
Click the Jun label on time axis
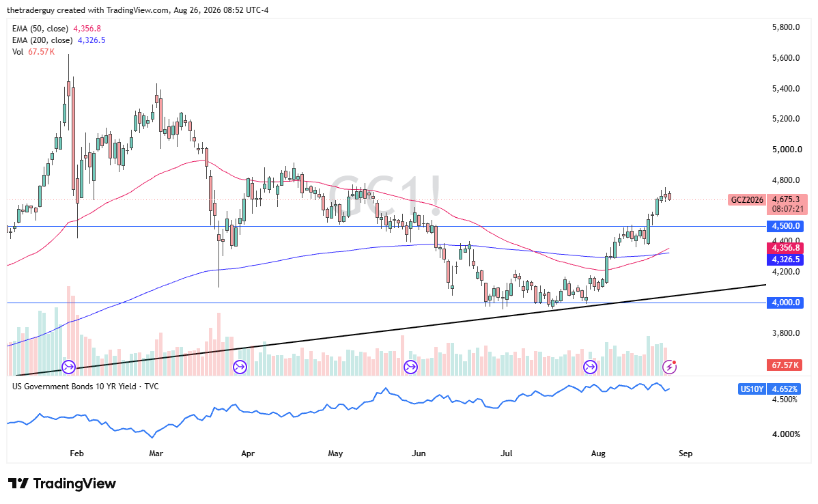tap(419, 453)
